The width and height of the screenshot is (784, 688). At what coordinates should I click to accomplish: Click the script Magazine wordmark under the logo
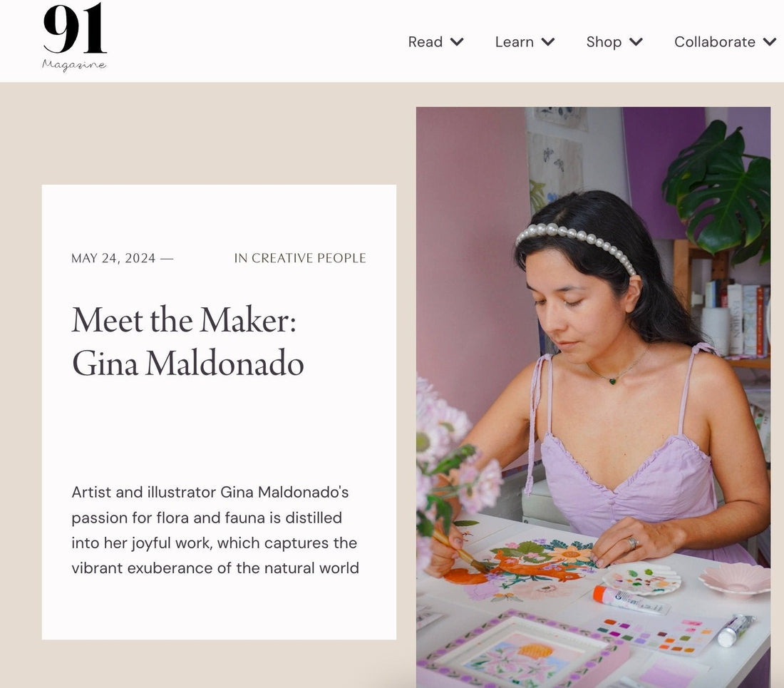click(x=74, y=66)
